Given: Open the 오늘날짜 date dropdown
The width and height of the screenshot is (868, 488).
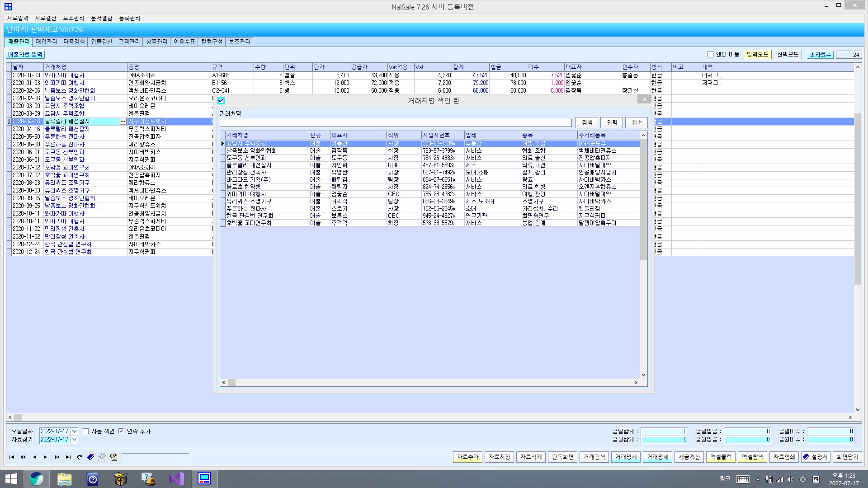Looking at the screenshot, I should coord(75,432).
